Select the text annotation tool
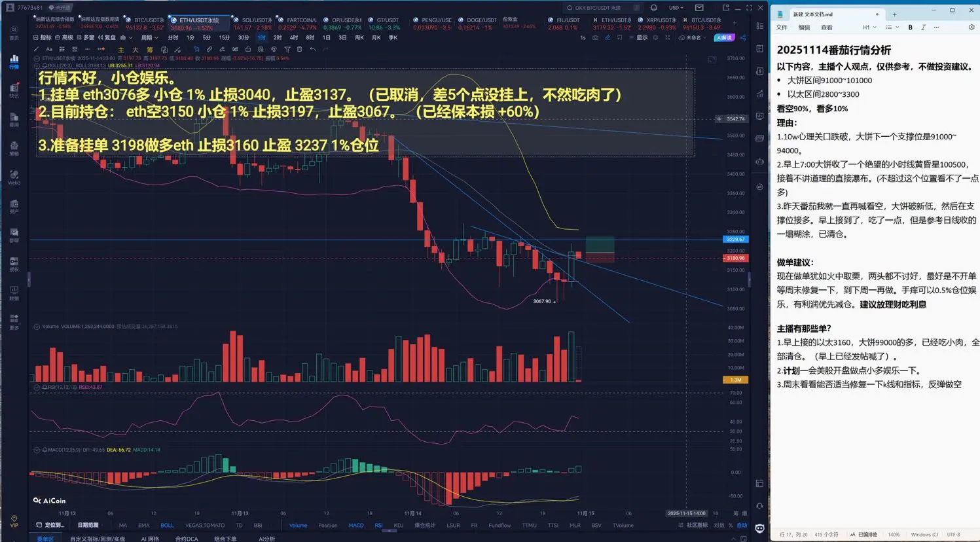 (49, 49)
